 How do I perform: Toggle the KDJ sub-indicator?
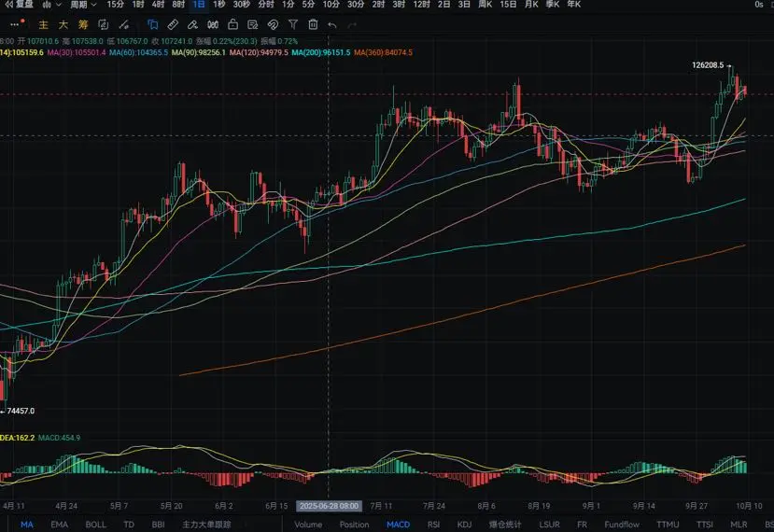464,525
